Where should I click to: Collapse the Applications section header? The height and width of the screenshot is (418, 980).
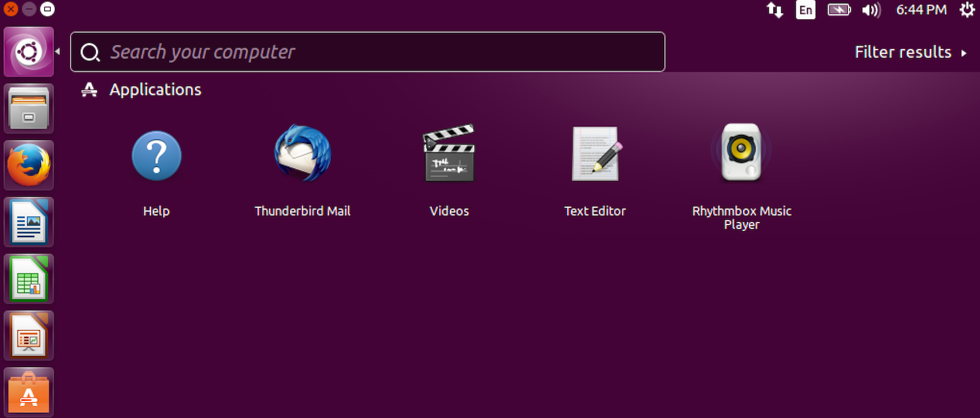(x=141, y=90)
